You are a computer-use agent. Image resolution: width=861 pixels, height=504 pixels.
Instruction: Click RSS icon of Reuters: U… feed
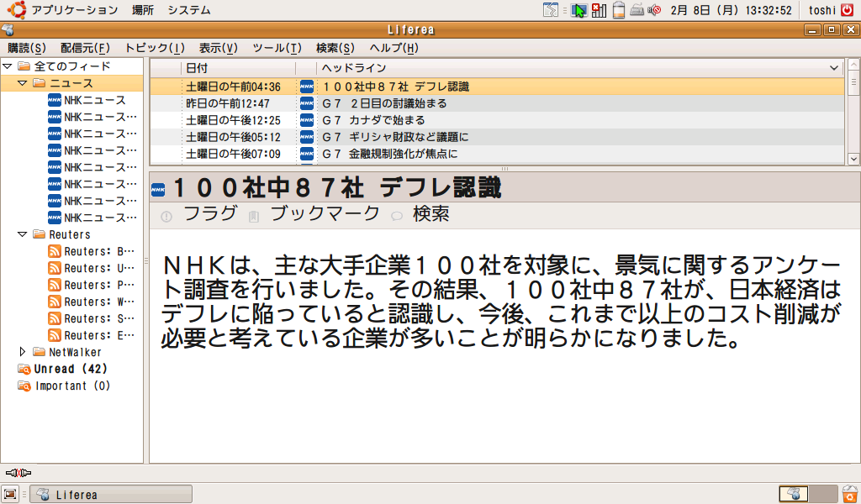55,268
